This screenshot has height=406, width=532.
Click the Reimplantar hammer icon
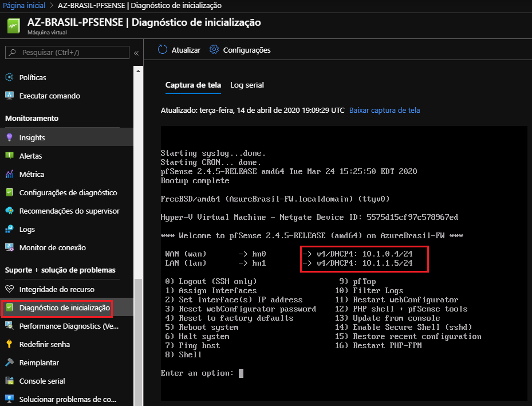tap(10, 362)
